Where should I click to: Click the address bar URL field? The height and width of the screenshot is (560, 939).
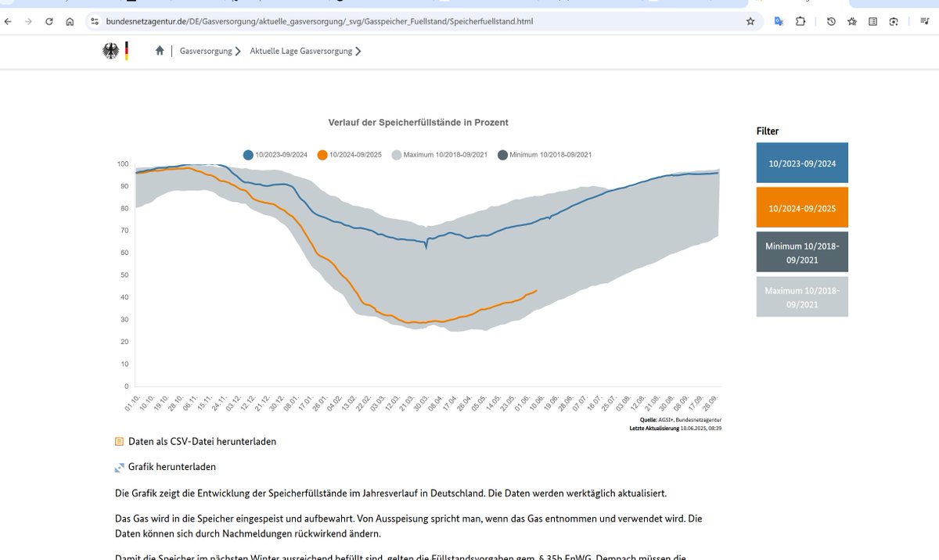coord(423,21)
